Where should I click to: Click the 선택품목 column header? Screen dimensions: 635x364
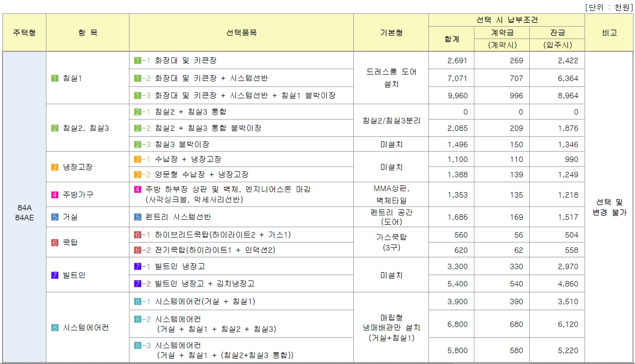(241, 33)
